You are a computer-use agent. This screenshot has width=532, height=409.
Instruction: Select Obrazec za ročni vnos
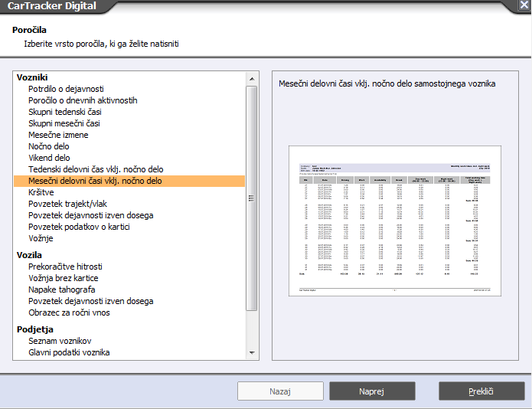[x=69, y=313]
